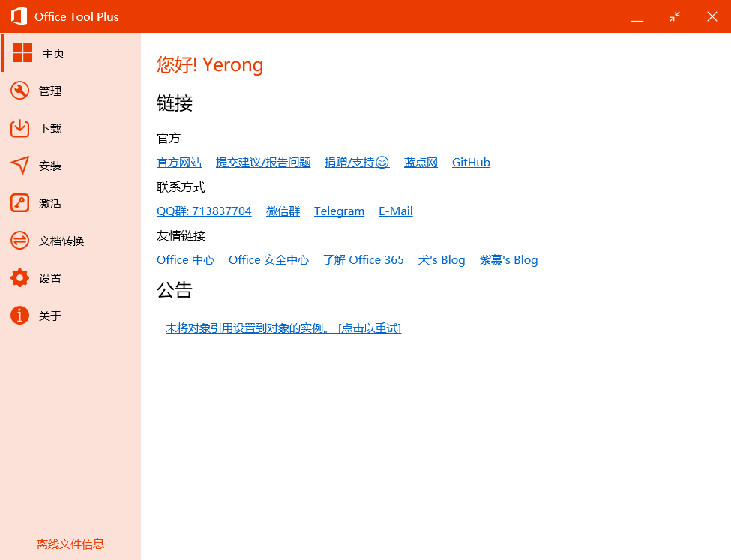731x560 pixels.
Task: Retry loading announcement via 点击以重试
Action: pos(370,328)
